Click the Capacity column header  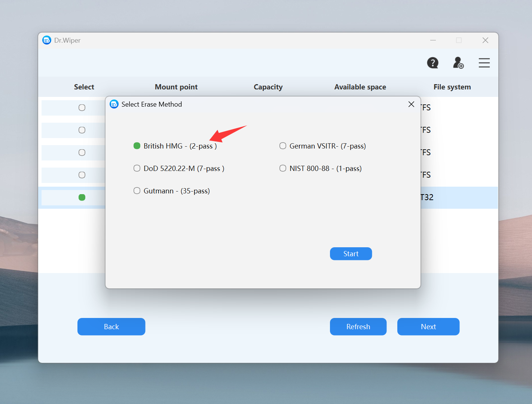268,87
